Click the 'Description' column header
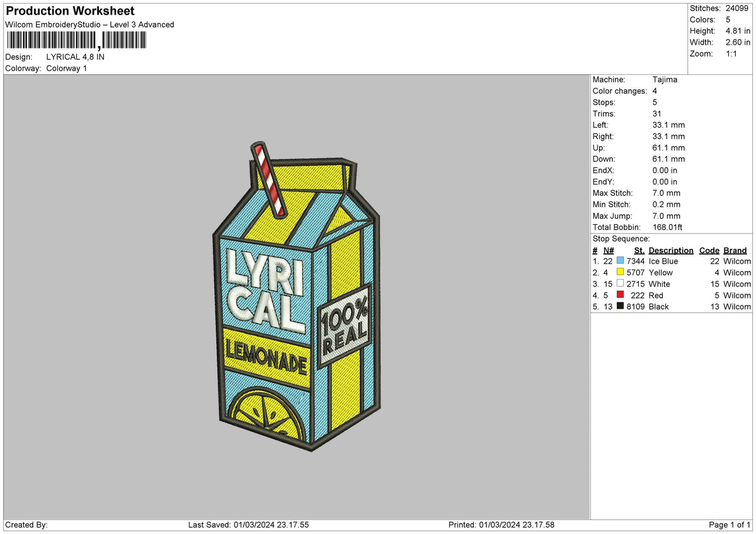The width and height of the screenshot is (756, 534). pyautogui.click(x=671, y=250)
